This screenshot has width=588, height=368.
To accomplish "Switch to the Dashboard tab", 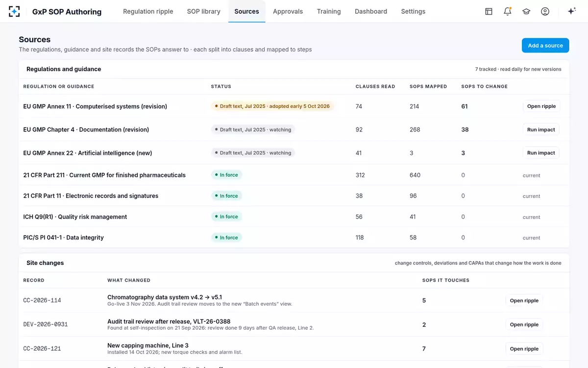I will (x=371, y=11).
